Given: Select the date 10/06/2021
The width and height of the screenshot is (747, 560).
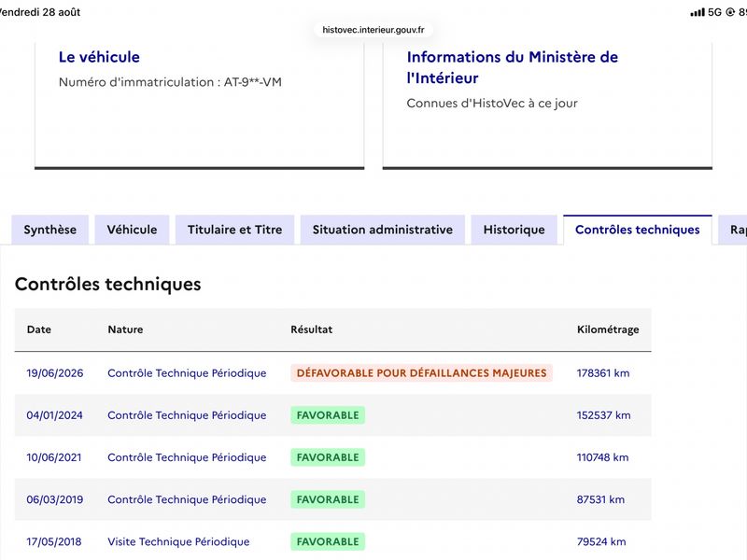Looking at the screenshot, I should pyautogui.click(x=54, y=457).
